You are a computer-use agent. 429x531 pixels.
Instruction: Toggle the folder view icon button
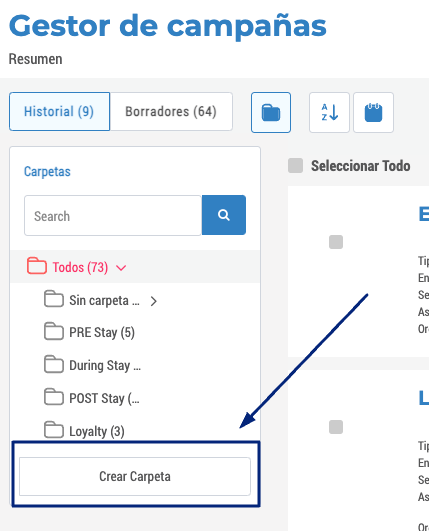click(271, 112)
